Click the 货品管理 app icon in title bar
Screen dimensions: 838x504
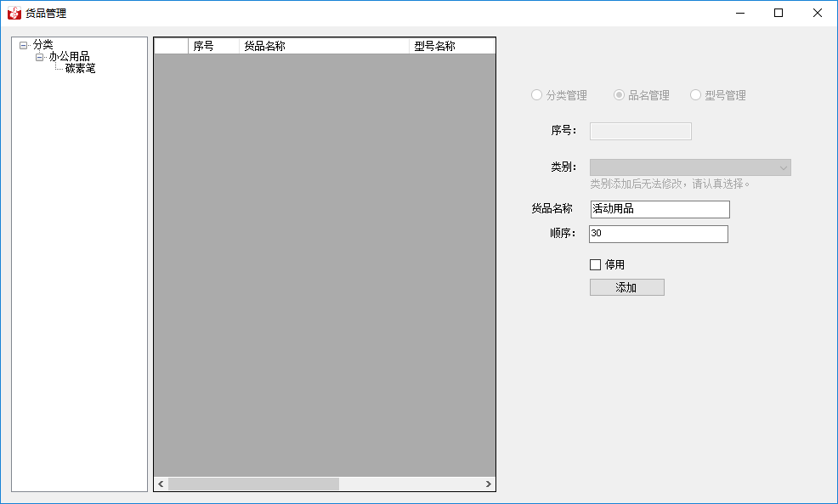coord(14,13)
